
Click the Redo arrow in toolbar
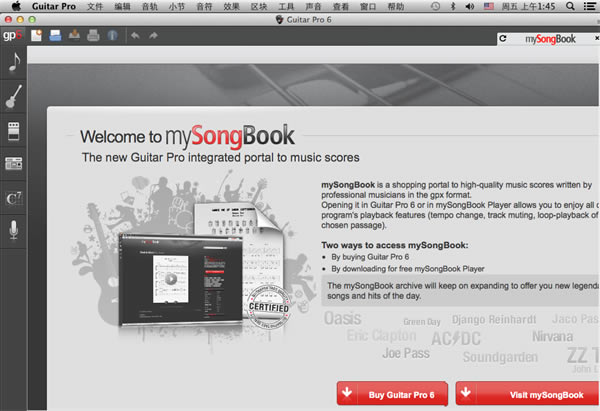[x=154, y=37]
